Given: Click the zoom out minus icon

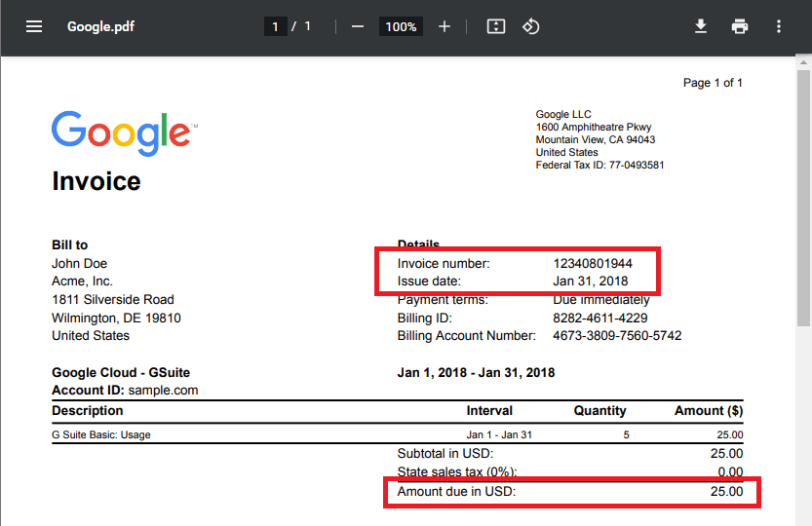Looking at the screenshot, I should pos(358,26).
